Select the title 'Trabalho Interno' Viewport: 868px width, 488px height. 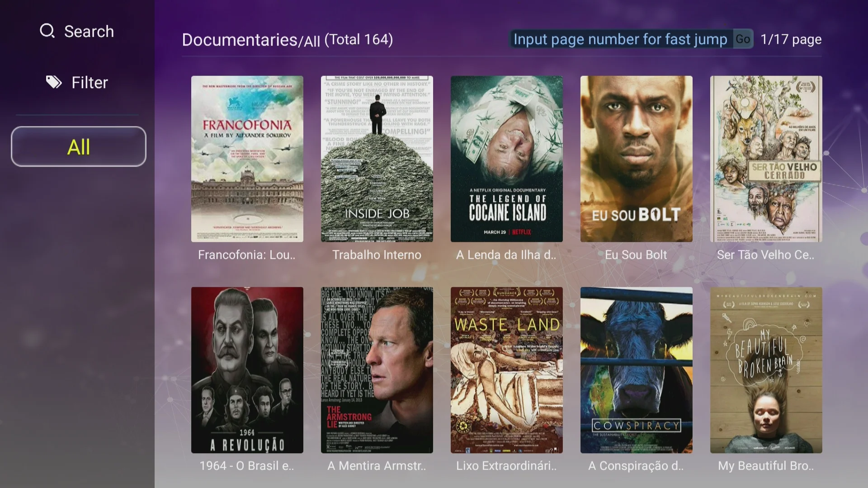(377, 255)
